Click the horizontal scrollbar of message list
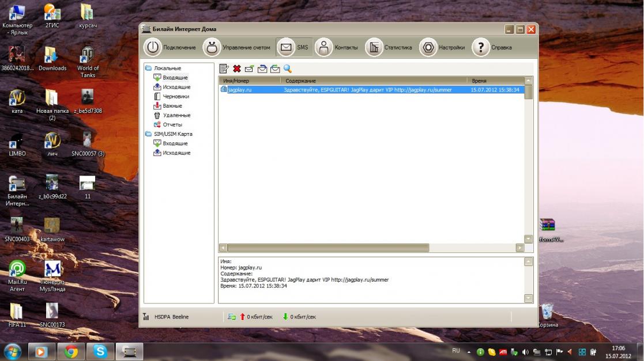This screenshot has width=644, height=361. coord(329,248)
